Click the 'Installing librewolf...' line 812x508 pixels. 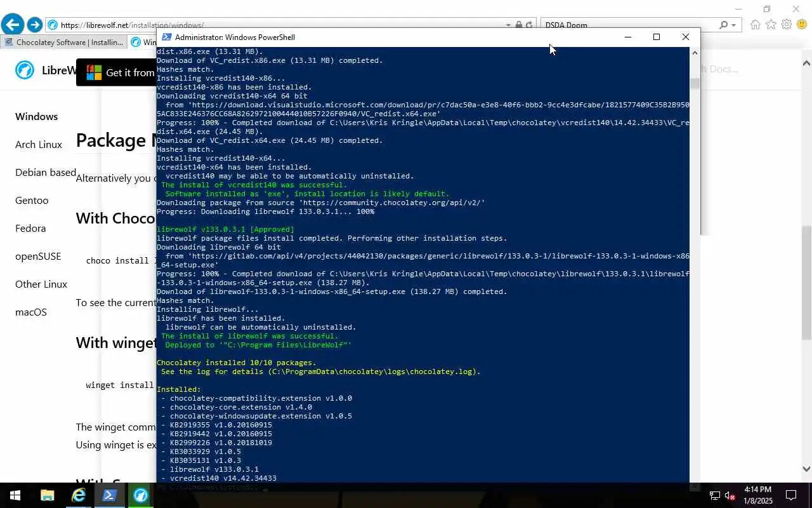207,309
